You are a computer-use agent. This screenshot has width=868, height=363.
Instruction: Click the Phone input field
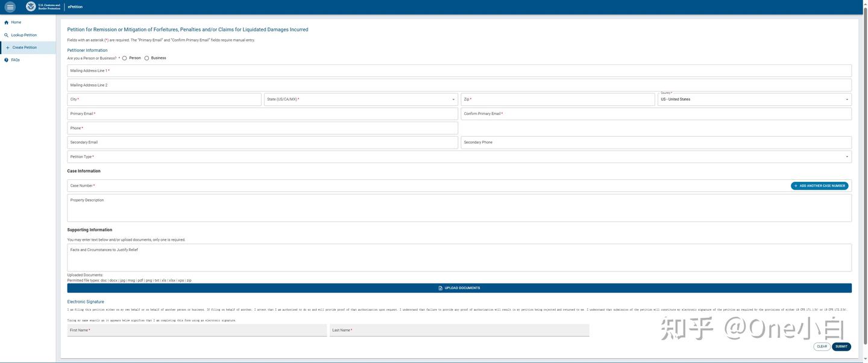(263, 128)
